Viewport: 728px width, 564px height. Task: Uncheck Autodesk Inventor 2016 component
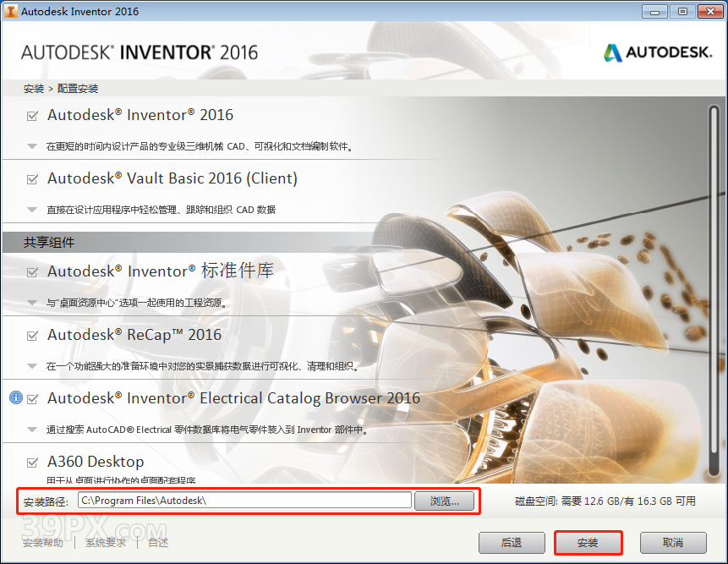(x=30, y=115)
